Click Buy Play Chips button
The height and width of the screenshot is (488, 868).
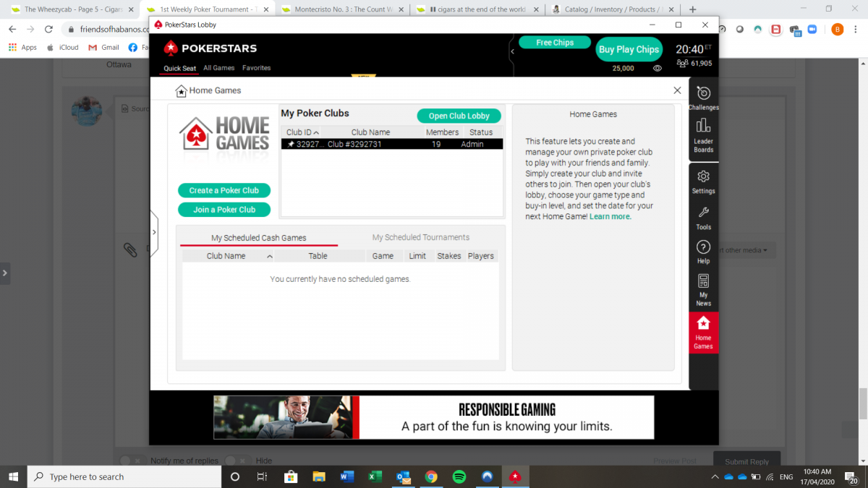click(x=629, y=49)
